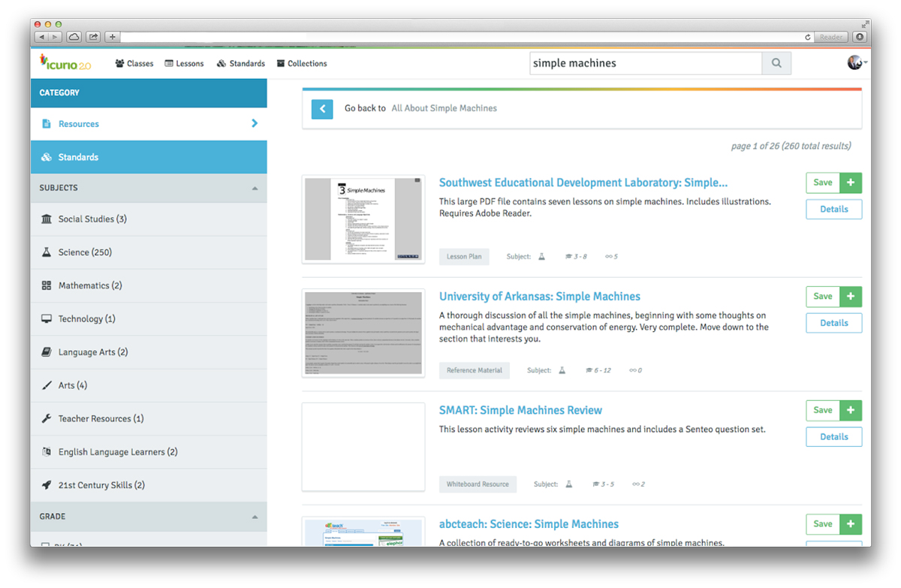Save the University of Arkansas result
901x588 pixels.
coord(823,297)
